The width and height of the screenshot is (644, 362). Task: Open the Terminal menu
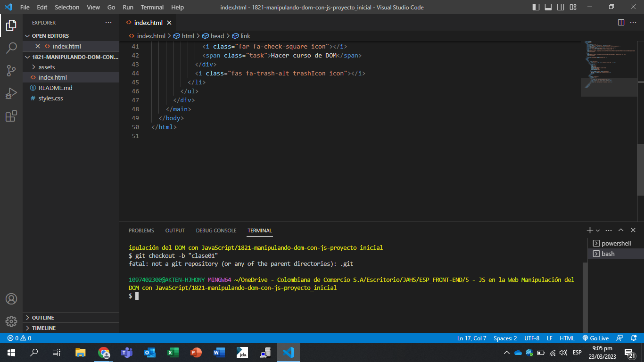(152, 7)
